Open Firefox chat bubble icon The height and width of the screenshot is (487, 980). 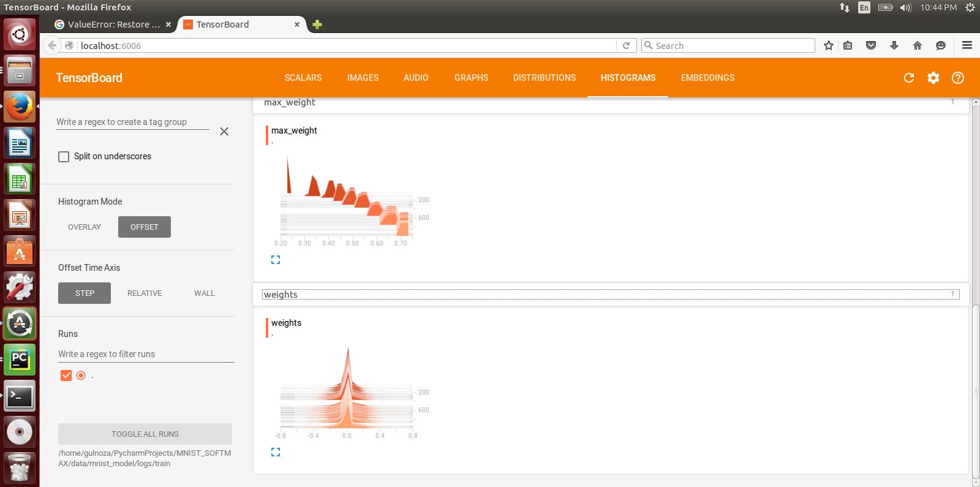pyautogui.click(x=941, y=45)
